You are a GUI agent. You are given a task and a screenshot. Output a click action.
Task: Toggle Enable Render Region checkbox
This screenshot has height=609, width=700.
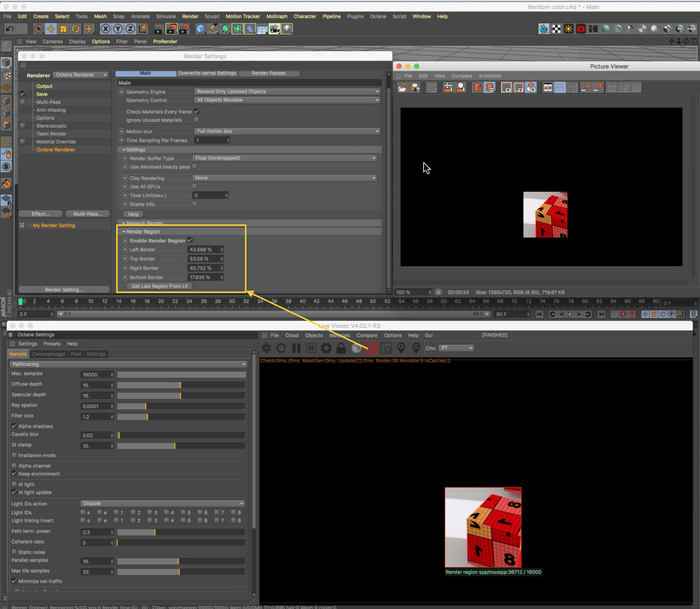pyautogui.click(x=190, y=240)
